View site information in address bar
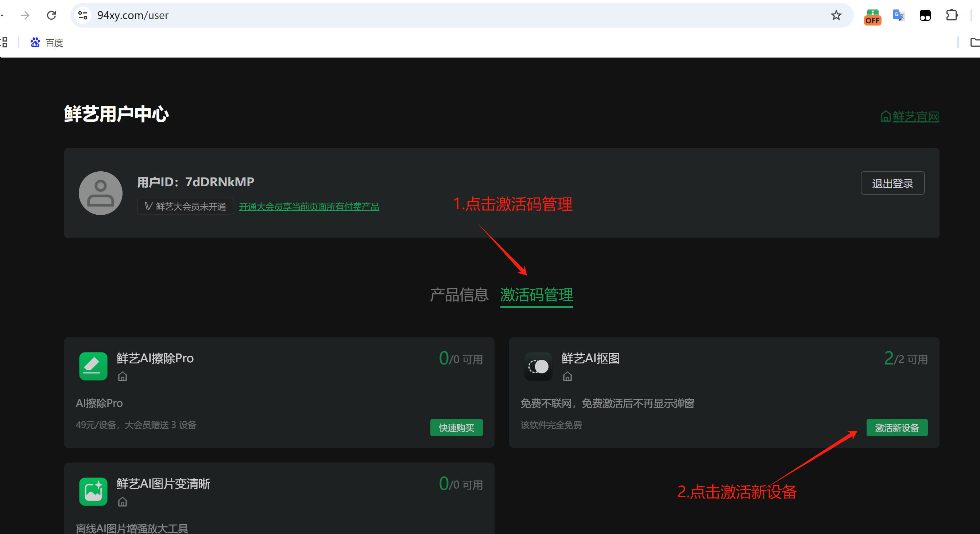Screen dimensions: 980x534 click(x=82, y=15)
